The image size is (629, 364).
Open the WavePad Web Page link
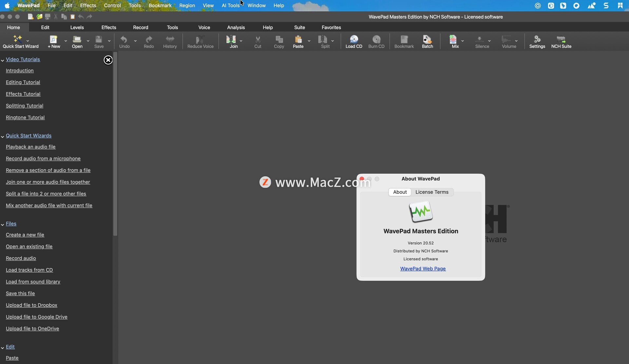pyautogui.click(x=423, y=269)
